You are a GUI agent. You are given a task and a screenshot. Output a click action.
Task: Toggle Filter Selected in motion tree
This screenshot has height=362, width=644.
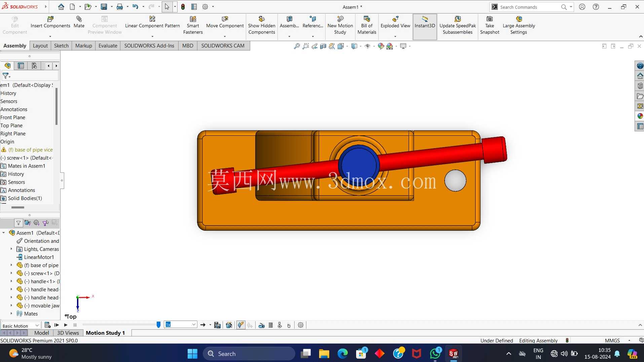[x=45, y=223]
